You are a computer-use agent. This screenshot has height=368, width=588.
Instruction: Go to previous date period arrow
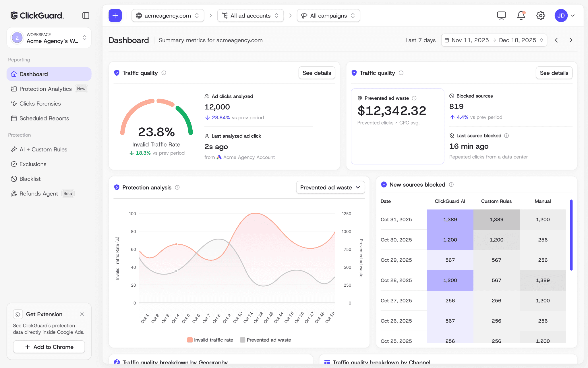click(x=556, y=40)
